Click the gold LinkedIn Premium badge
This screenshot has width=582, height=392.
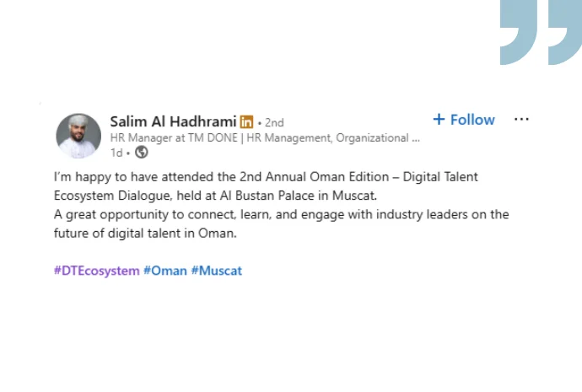coord(246,121)
